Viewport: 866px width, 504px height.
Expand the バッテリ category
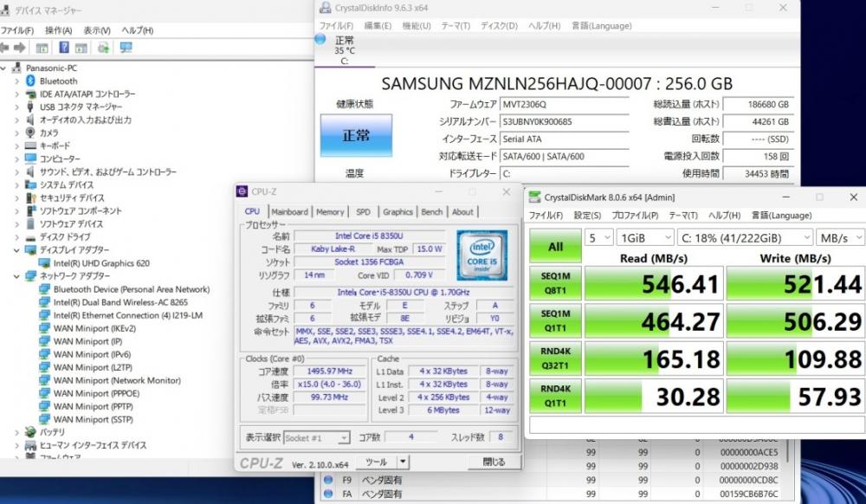pyautogui.click(x=16, y=432)
